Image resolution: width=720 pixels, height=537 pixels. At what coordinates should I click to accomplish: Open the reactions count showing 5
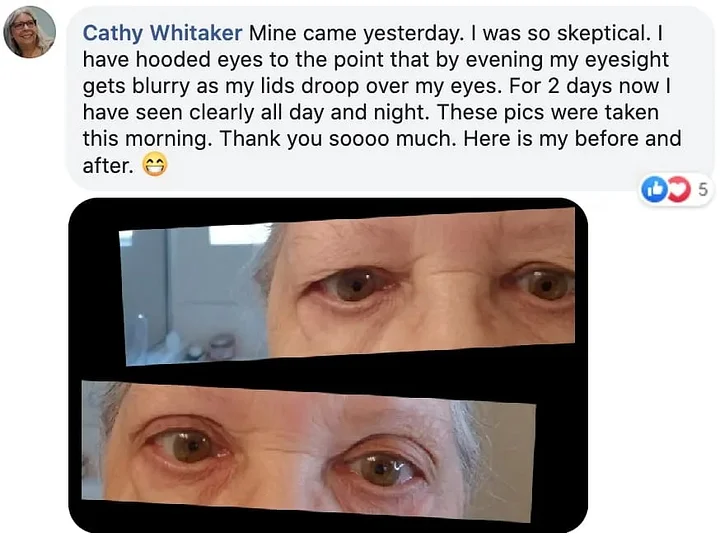tap(703, 189)
